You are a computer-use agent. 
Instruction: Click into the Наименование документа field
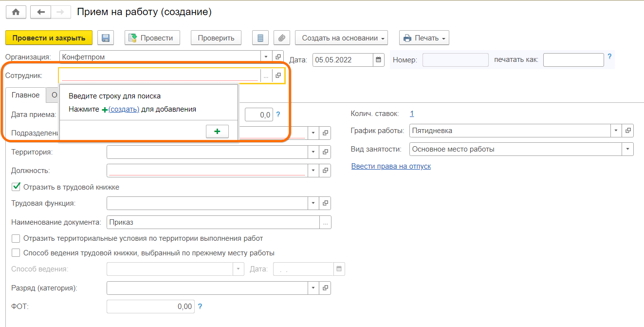click(x=213, y=222)
